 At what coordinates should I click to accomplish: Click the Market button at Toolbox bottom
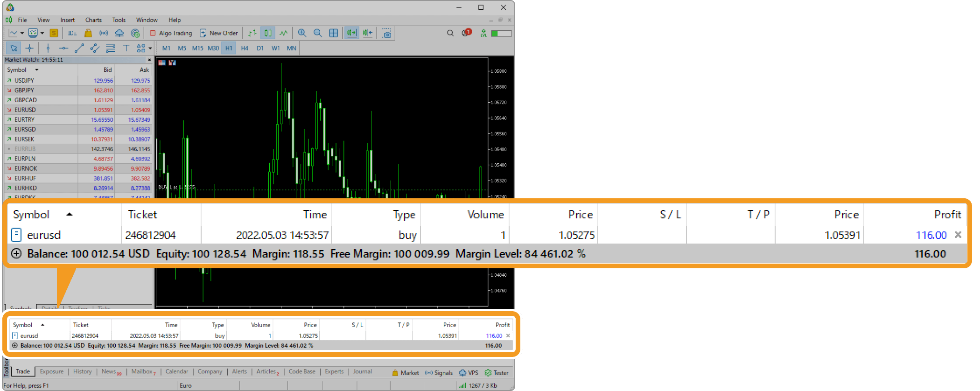(405, 373)
